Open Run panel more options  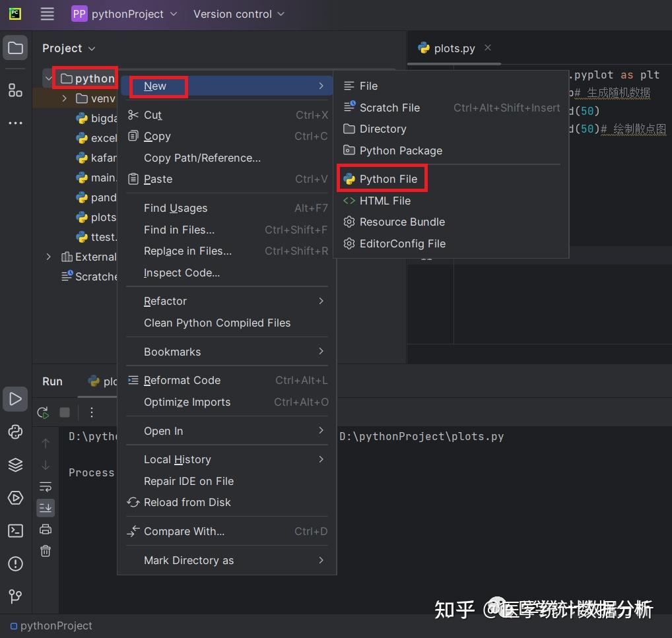coord(91,412)
